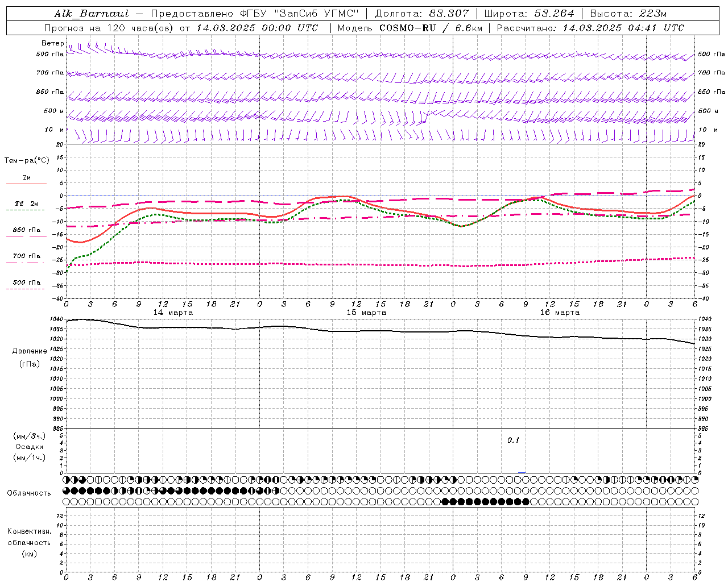Click the solid red 2м legend line
The image size is (728, 582).
point(26,184)
